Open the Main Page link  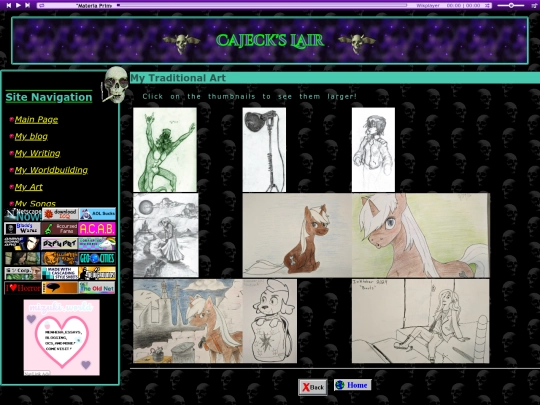(x=36, y=120)
